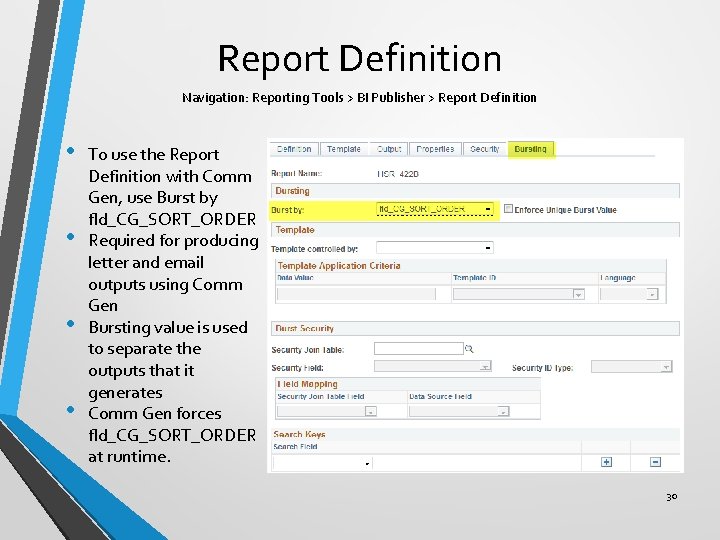Click the Report Name label

(297, 174)
